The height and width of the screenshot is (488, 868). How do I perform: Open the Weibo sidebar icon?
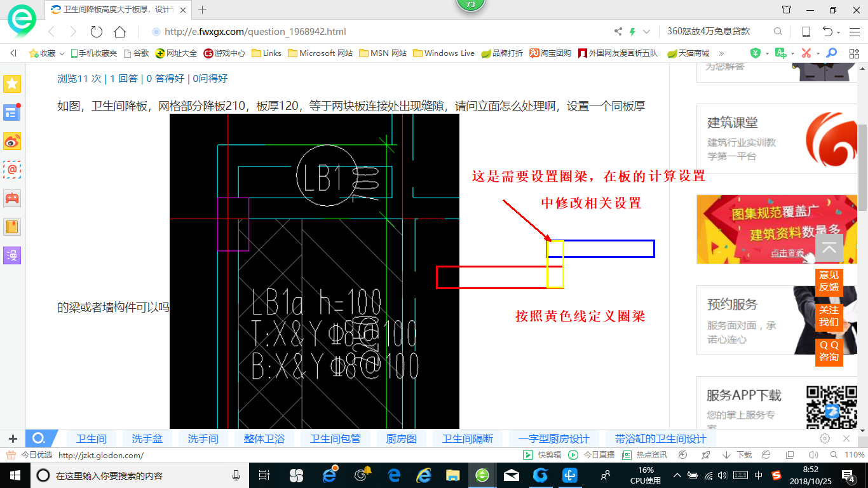click(x=12, y=141)
